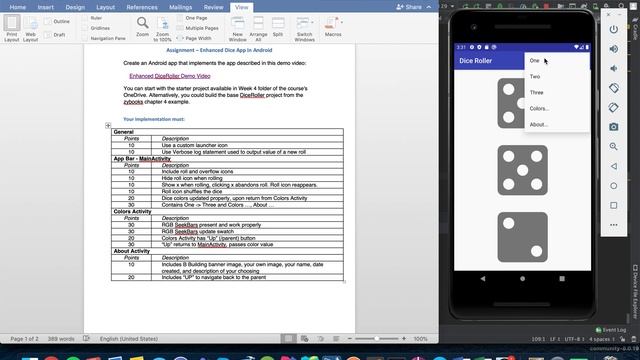Click the emulator volume up button
The height and width of the screenshot is (360, 640).
613,49
